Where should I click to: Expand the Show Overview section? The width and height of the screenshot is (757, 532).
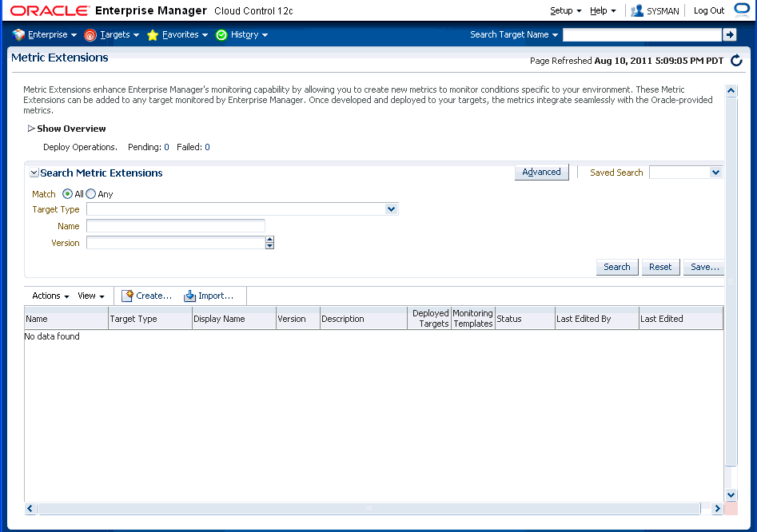[31, 129]
